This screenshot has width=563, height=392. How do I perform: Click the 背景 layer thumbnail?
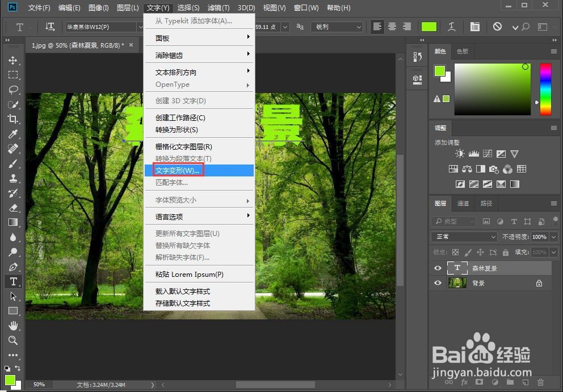(457, 283)
